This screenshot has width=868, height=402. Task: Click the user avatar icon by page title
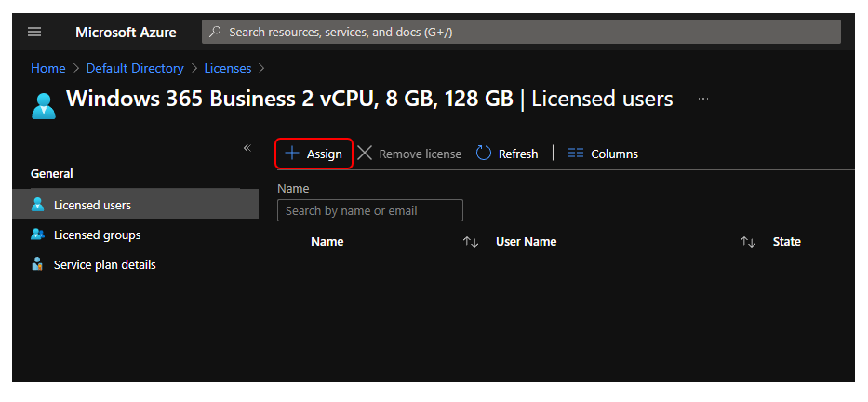[x=44, y=106]
